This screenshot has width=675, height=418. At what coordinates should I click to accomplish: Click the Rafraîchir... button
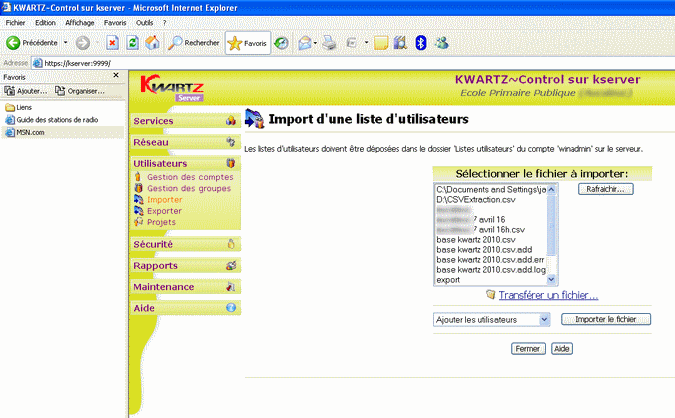click(x=605, y=189)
